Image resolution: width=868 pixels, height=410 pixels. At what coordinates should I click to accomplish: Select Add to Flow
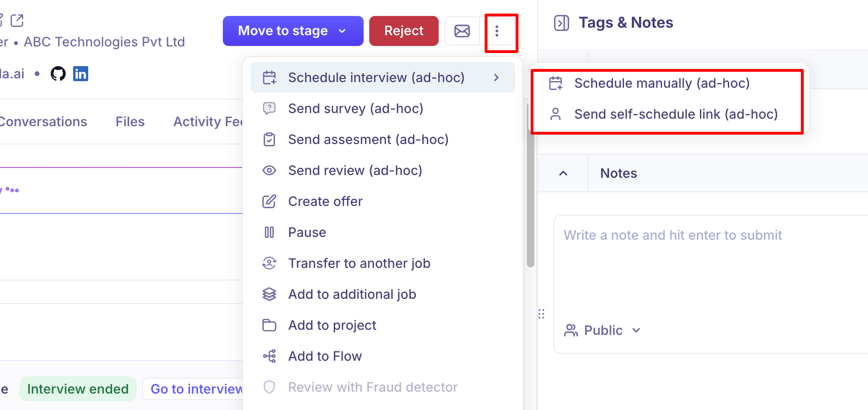(383, 356)
